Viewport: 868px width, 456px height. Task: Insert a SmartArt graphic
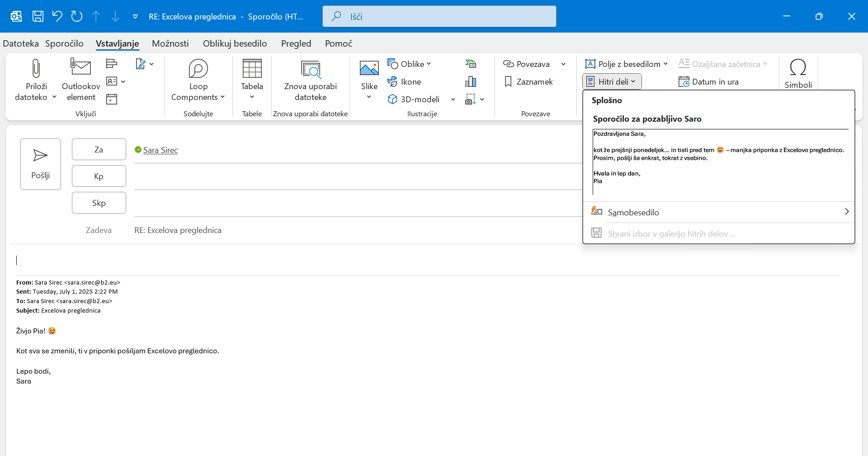click(471, 64)
